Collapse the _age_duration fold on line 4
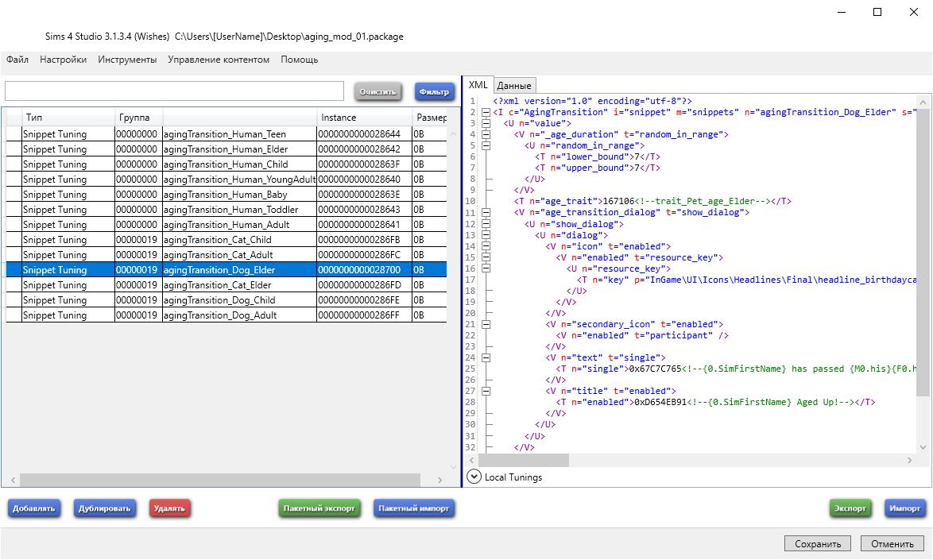Viewport: 933px width, 560px height. click(x=486, y=135)
